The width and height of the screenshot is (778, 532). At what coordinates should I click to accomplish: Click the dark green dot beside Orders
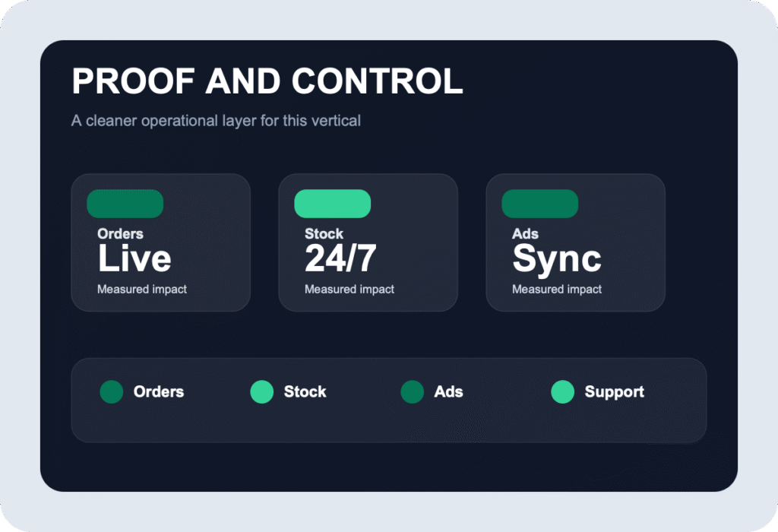point(112,392)
